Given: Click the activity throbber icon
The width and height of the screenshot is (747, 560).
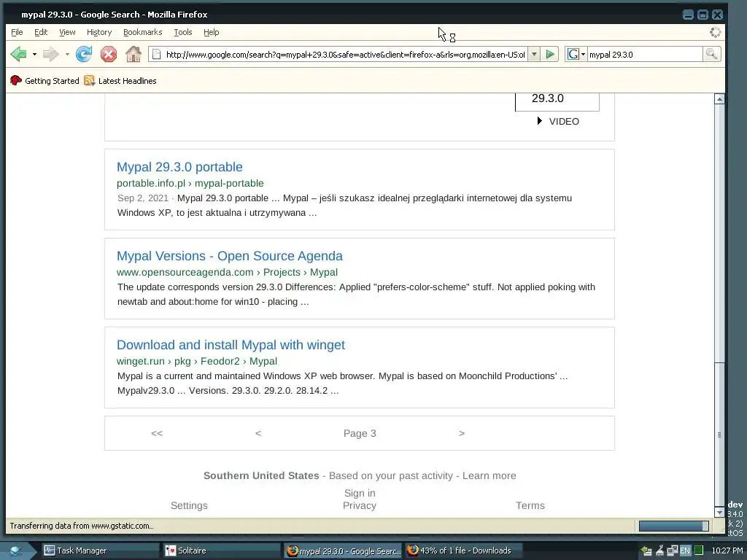Looking at the screenshot, I should [715, 32].
